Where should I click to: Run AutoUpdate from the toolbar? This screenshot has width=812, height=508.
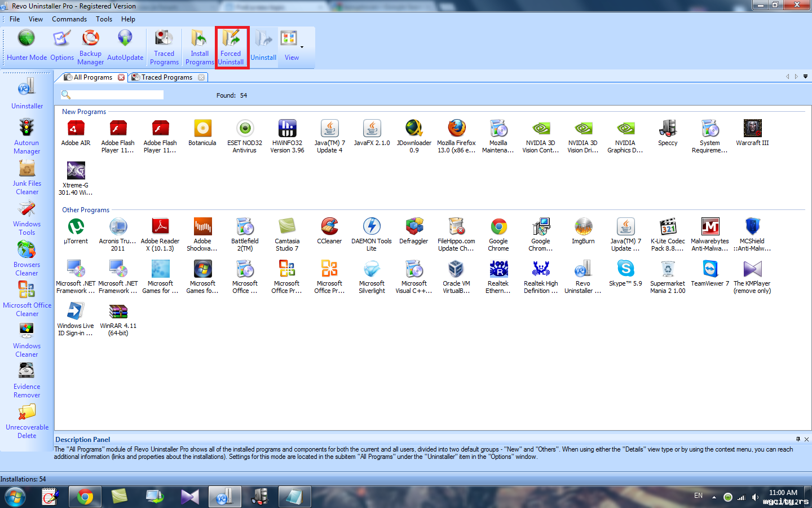(125, 46)
